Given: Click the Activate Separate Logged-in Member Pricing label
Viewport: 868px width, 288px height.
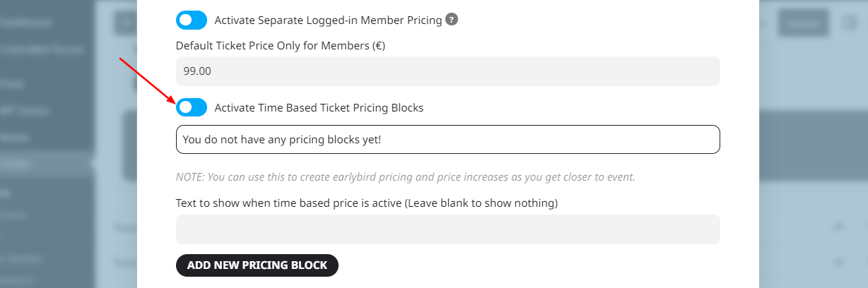Looking at the screenshot, I should coord(328,20).
